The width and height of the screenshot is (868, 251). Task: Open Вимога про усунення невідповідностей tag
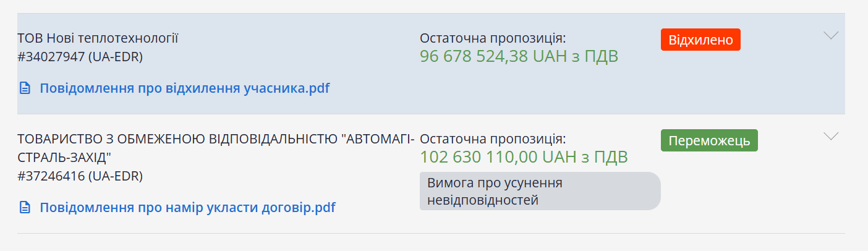pyautogui.click(x=540, y=191)
